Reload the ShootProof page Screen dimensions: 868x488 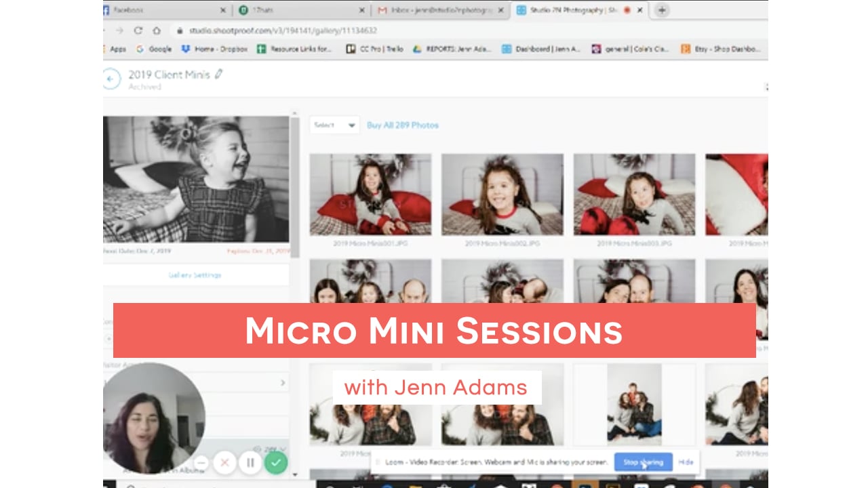[138, 30]
